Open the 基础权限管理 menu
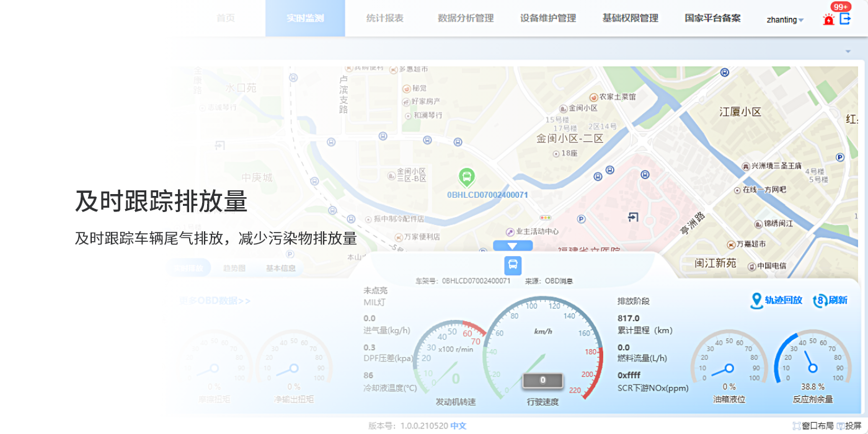This screenshot has width=868, height=434. click(630, 18)
